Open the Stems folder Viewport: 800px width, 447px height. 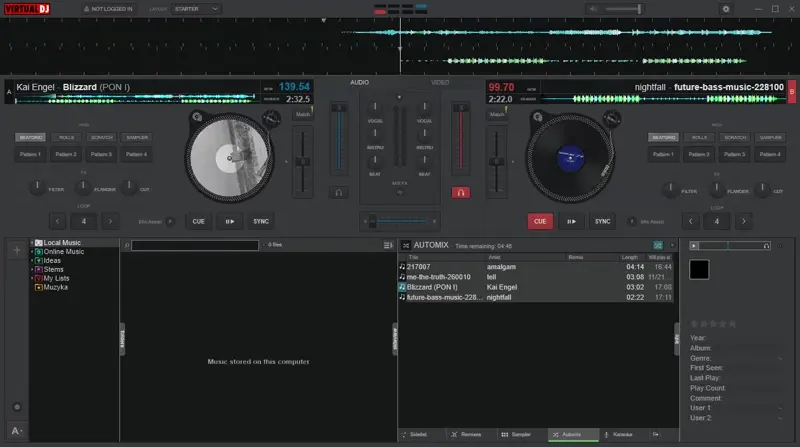(x=53, y=269)
